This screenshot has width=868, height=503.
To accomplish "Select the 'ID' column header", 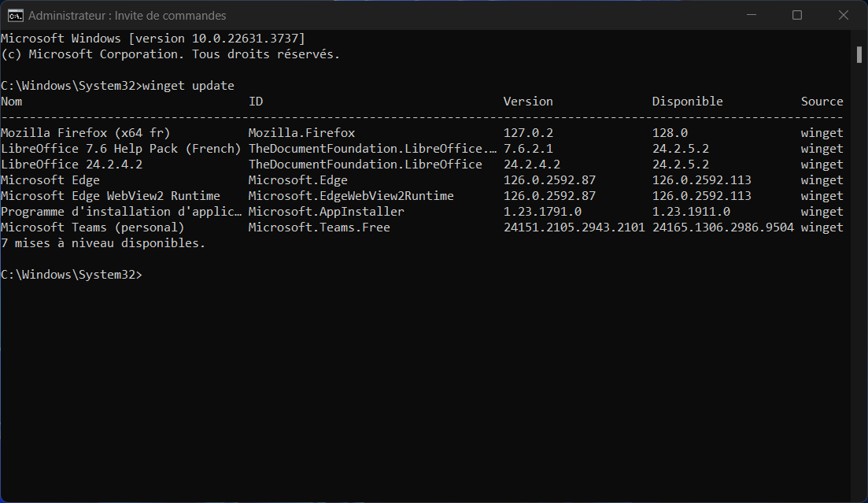I will (256, 102).
